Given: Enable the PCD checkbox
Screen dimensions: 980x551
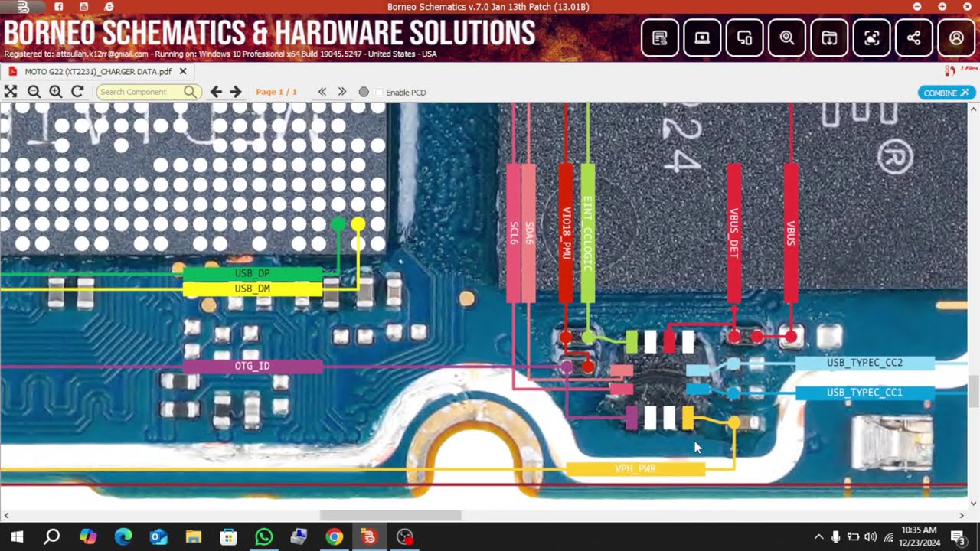Looking at the screenshot, I should click(x=381, y=92).
